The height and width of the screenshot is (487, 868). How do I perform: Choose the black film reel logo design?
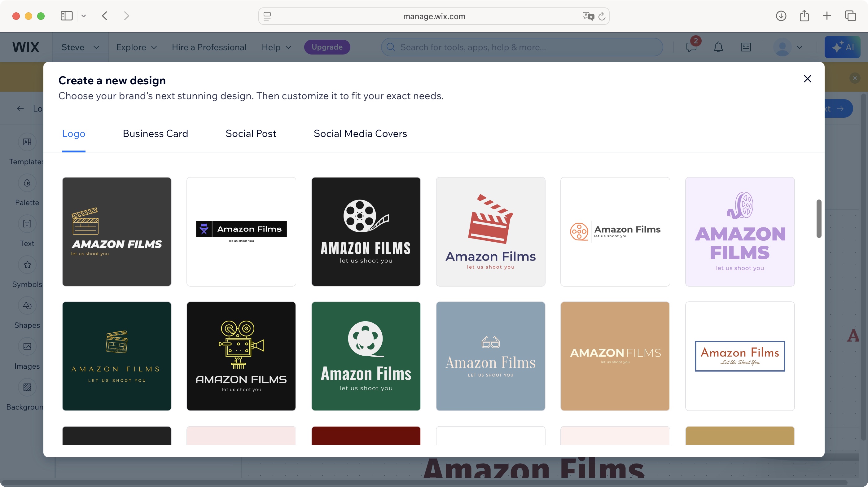pos(366,231)
